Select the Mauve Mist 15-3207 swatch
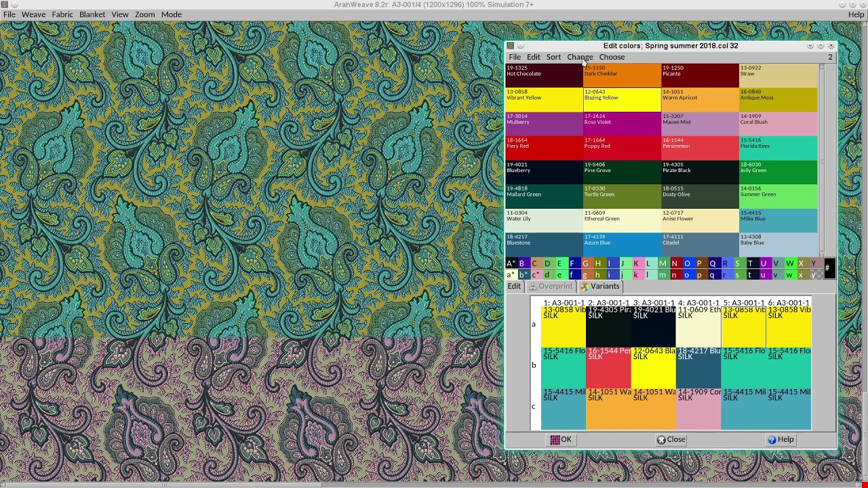Viewport: 868px width, 488px height. pos(700,124)
